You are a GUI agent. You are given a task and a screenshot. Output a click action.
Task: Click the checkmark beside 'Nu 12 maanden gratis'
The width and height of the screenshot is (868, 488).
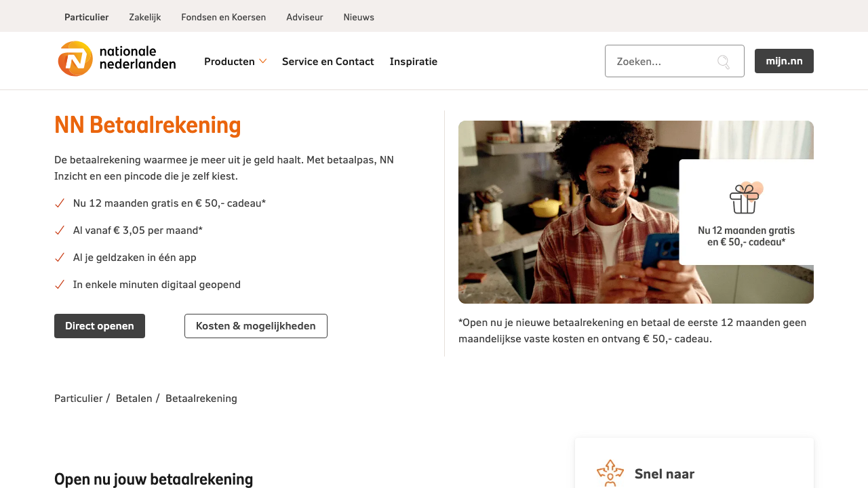tap(60, 203)
